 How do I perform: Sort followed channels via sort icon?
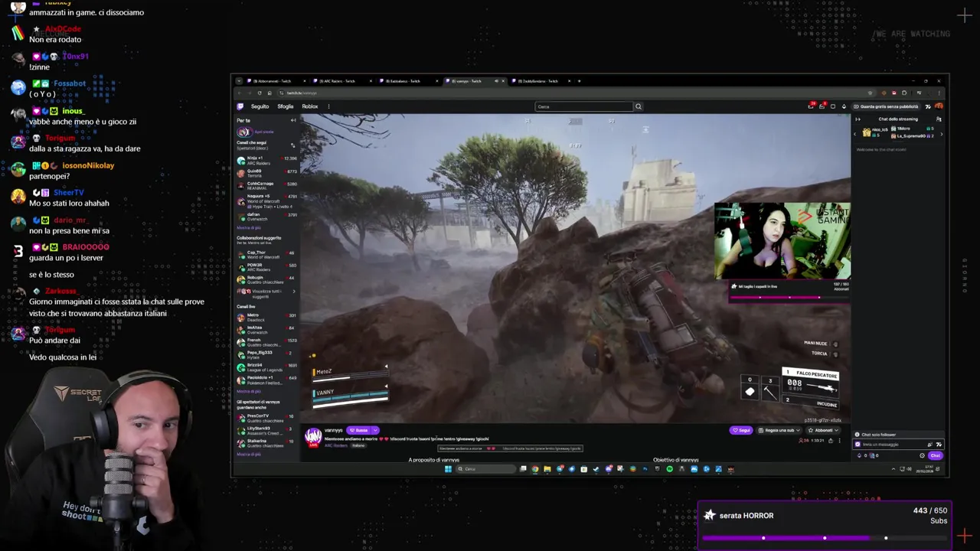coord(292,145)
